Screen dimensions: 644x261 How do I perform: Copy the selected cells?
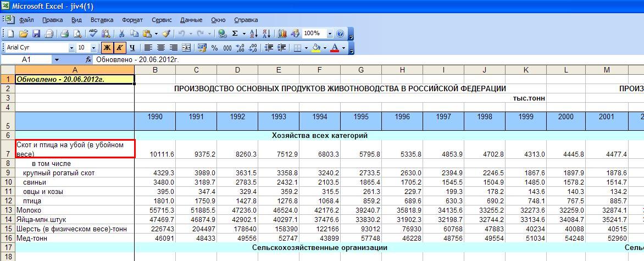coord(134,34)
